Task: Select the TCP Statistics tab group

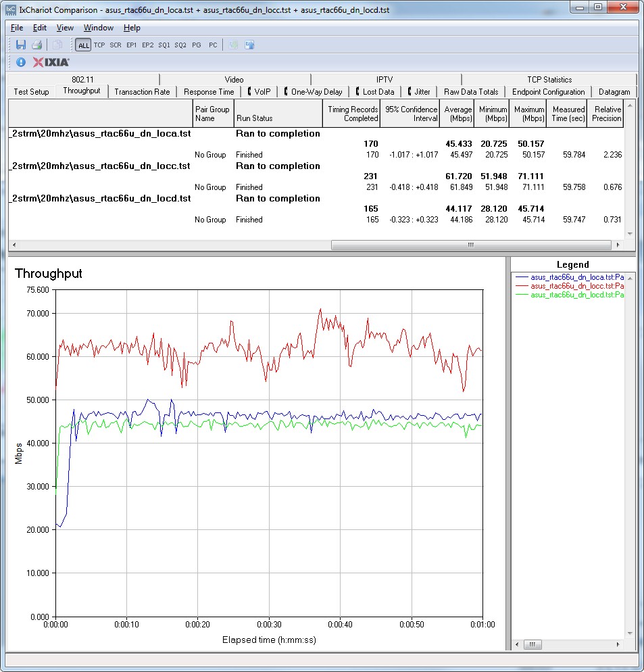Action: (x=549, y=79)
